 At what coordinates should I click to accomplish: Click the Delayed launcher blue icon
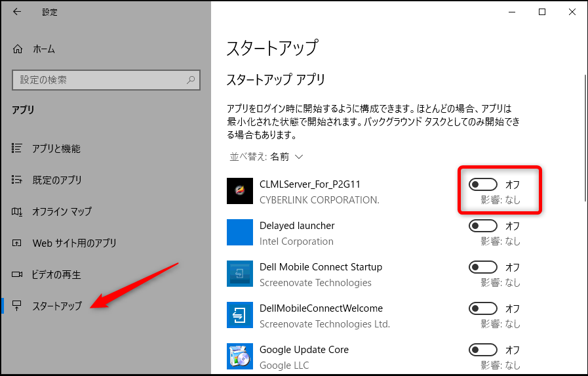click(x=240, y=232)
